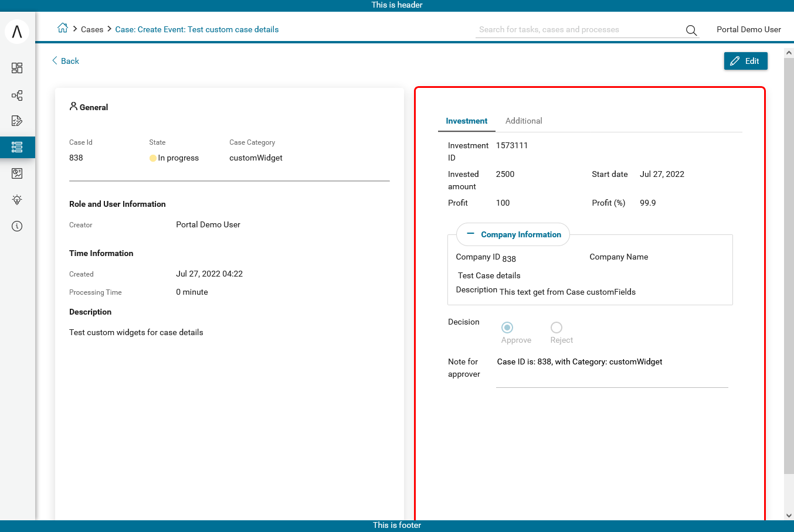Click the Back link
Image resolution: width=794 pixels, height=532 pixels.
(x=65, y=61)
